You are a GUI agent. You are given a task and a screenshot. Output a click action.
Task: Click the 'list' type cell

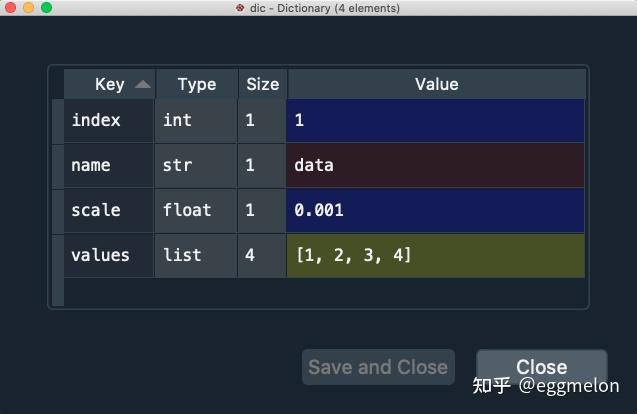[196, 255]
